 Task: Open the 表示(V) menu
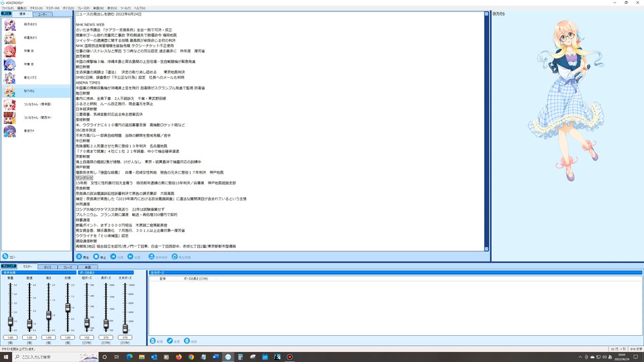[x=112, y=8]
